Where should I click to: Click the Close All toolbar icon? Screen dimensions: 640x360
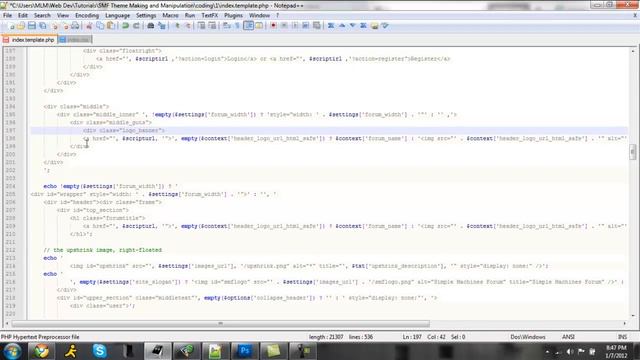point(65,26)
